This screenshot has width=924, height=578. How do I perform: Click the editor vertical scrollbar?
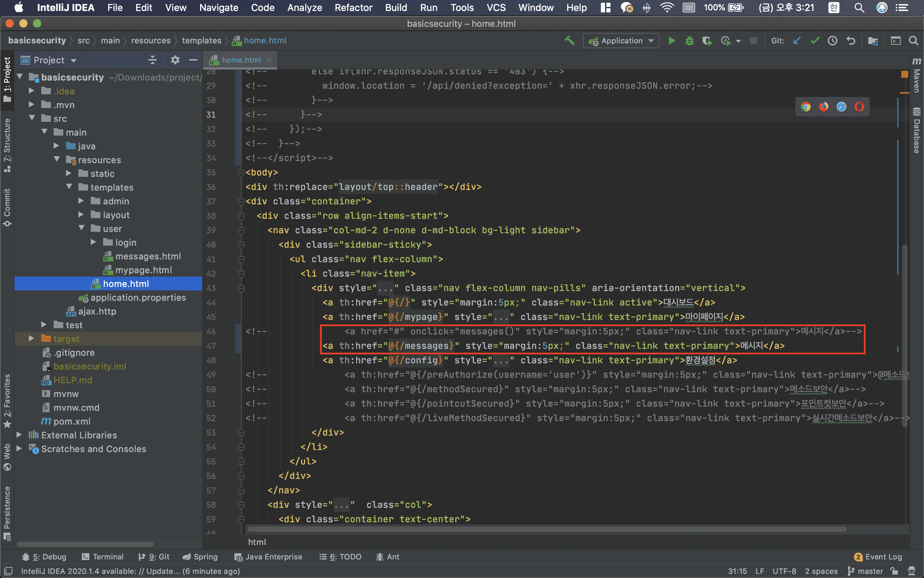tap(905, 336)
